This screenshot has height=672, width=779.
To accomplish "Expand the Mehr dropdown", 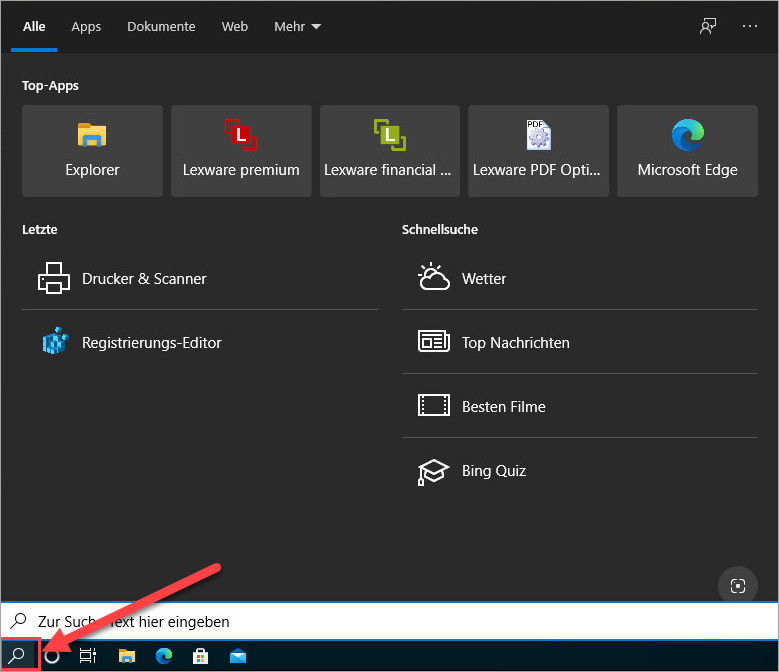I will click(x=297, y=26).
